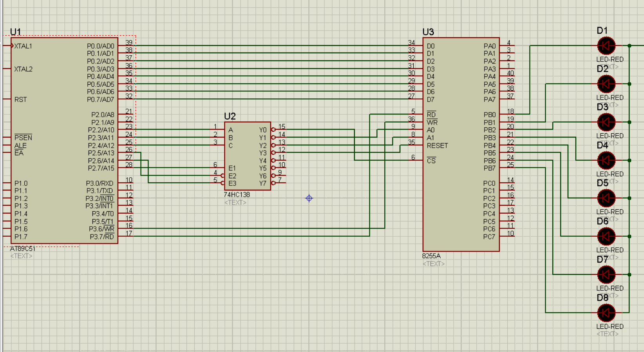
Task: Select the D7 red LED symbol
Action: point(606,275)
